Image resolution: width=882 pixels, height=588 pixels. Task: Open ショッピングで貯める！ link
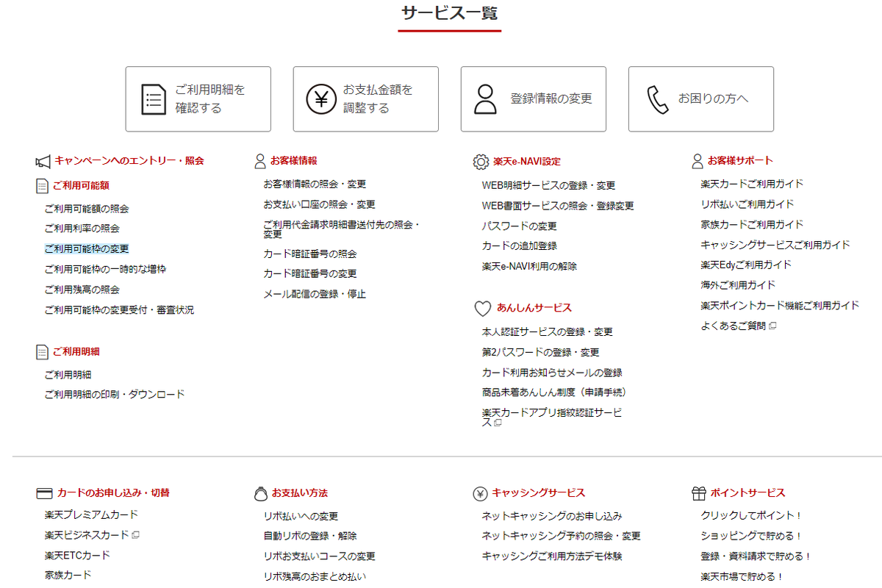click(751, 537)
